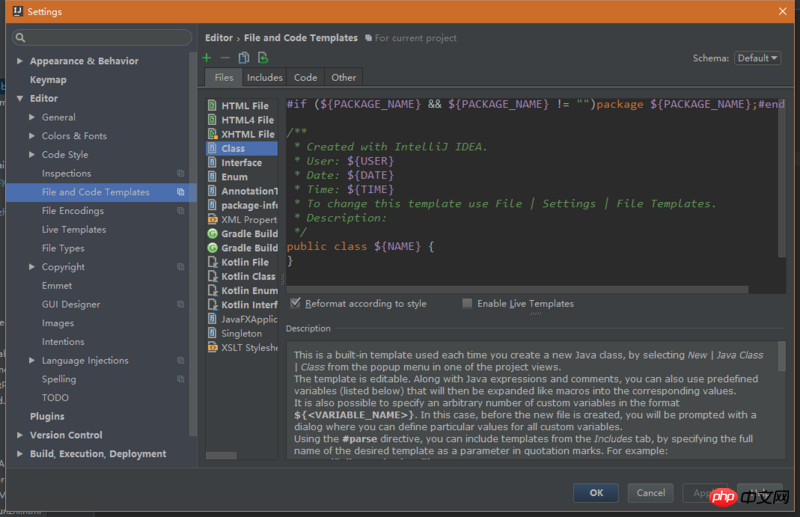Select the Kotlin File template
The width and height of the screenshot is (800, 517).
click(244, 262)
